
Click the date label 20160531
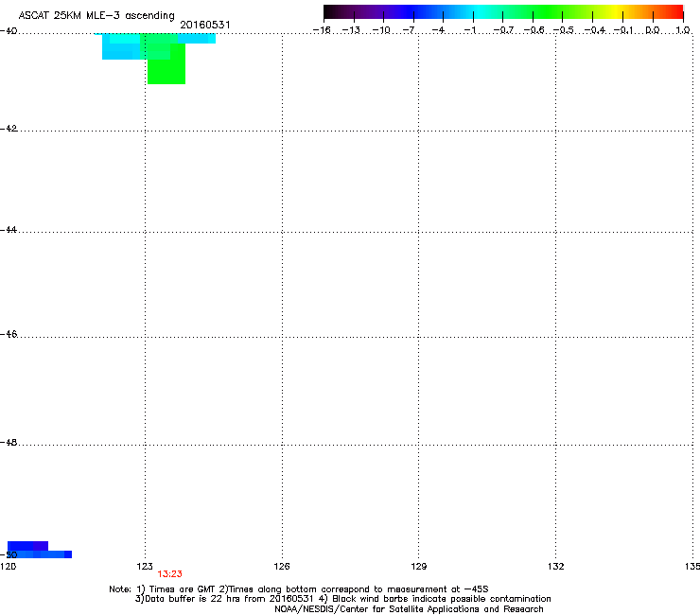[x=205, y=25]
